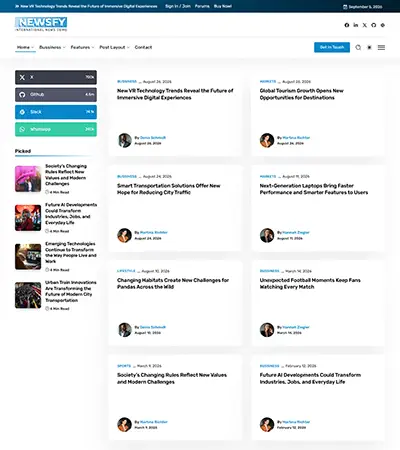The image size is (400, 450).
Task: Expand the Post Layout dropdown
Action: click(114, 47)
